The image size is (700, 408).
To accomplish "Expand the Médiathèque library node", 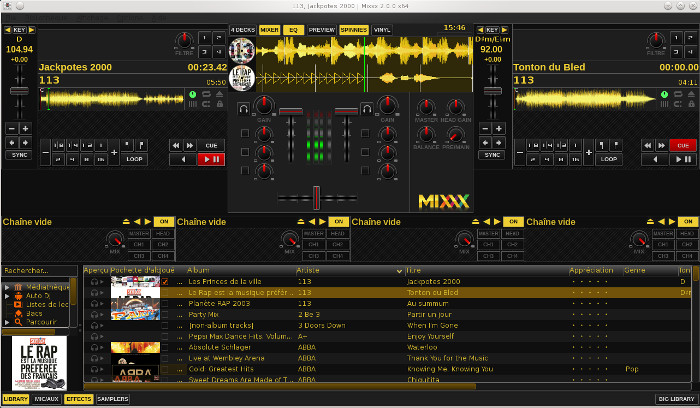I will [x=7, y=287].
